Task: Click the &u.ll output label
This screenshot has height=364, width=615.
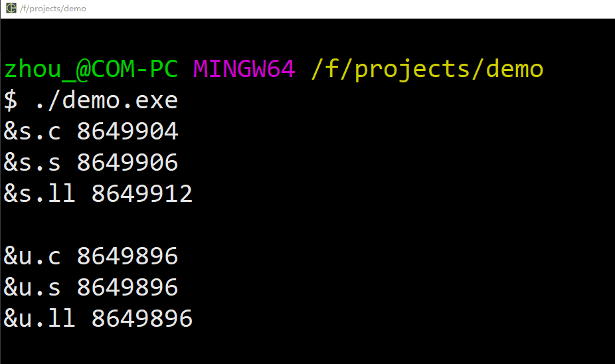Action: click(x=39, y=319)
